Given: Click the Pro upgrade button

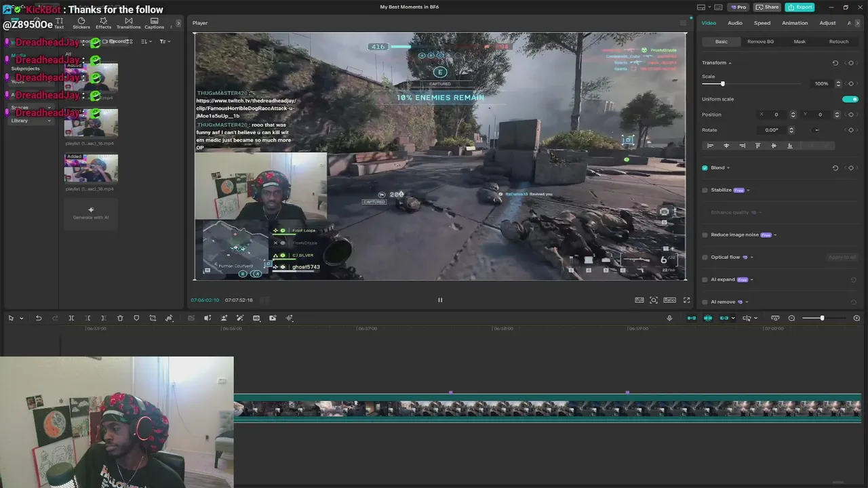Looking at the screenshot, I should point(738,7).
